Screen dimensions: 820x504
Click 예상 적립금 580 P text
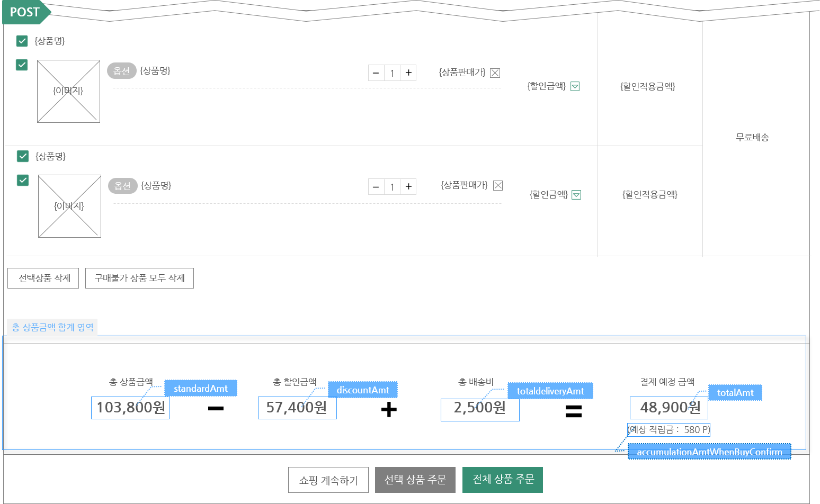coord(669,429)
